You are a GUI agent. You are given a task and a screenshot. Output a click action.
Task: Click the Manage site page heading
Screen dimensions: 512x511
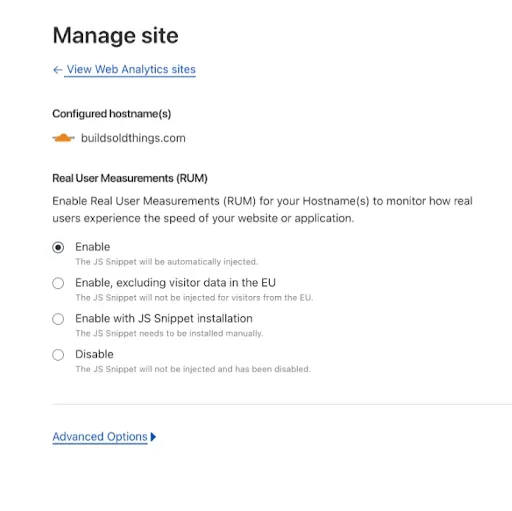(x=115, y=35)
